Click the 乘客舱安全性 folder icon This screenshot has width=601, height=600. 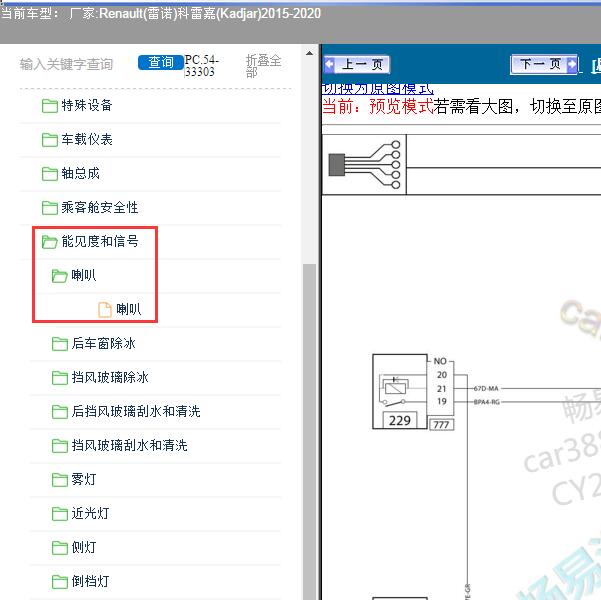coord(50,208)
